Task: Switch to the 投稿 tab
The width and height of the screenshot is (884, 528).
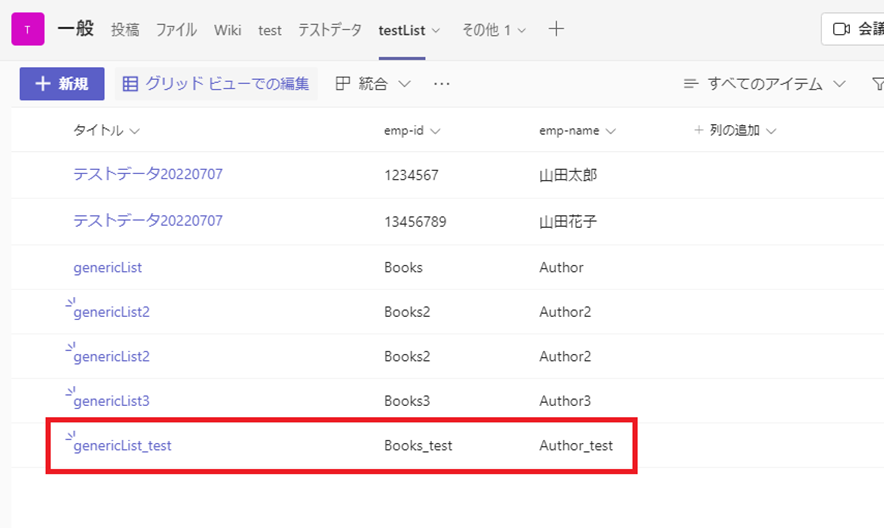Action: point(126,30)
